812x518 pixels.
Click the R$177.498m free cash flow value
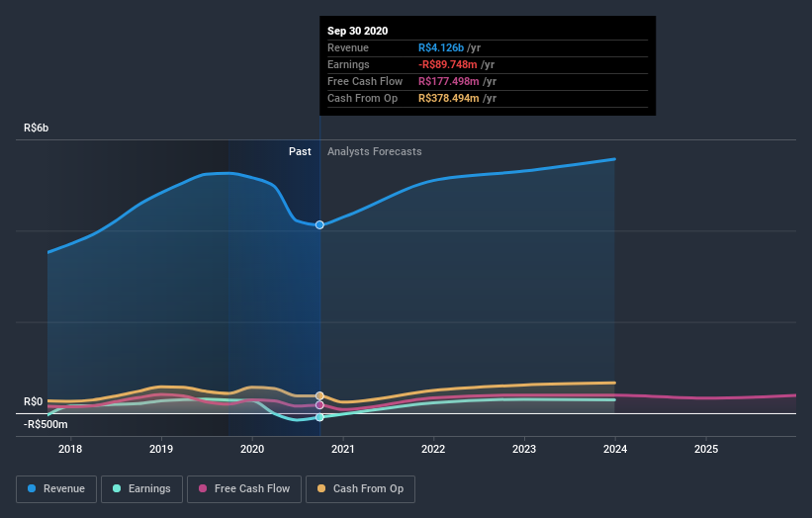tap(449, 81)
